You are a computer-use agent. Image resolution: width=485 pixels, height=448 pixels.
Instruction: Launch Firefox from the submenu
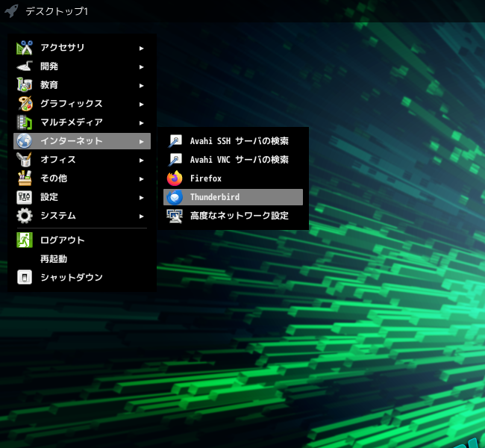coord(233,178)
